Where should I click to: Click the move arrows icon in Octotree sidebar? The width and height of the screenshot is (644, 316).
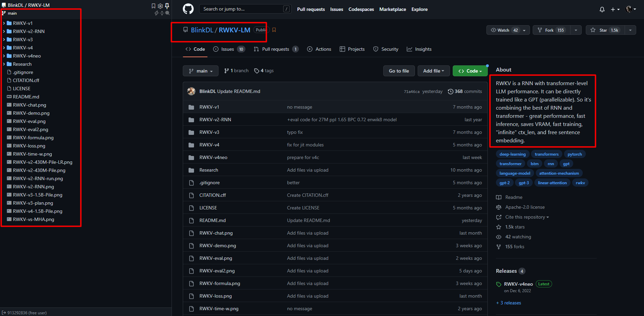(x=162, y=13)
